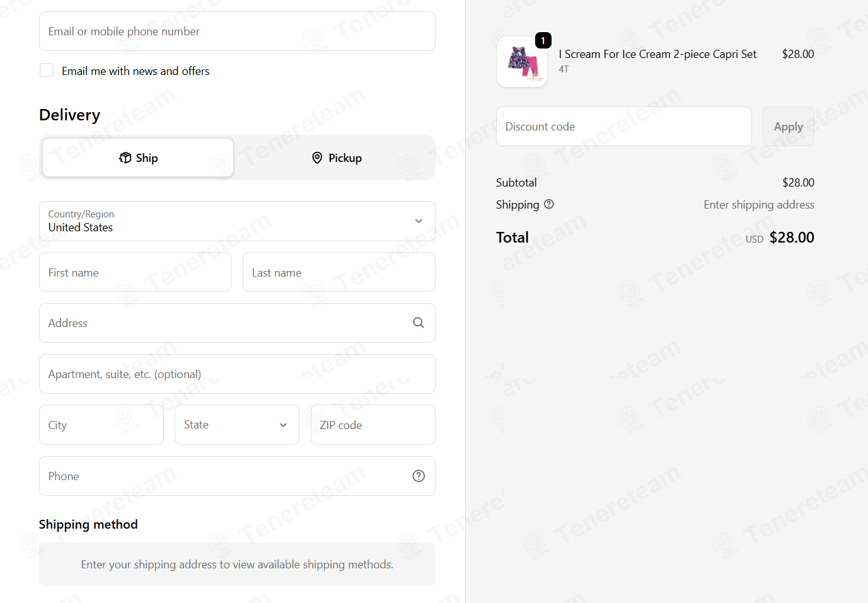This screenshot has width=868, height=603.
Task: Select the First name field
Action: [x=135, y=272]
